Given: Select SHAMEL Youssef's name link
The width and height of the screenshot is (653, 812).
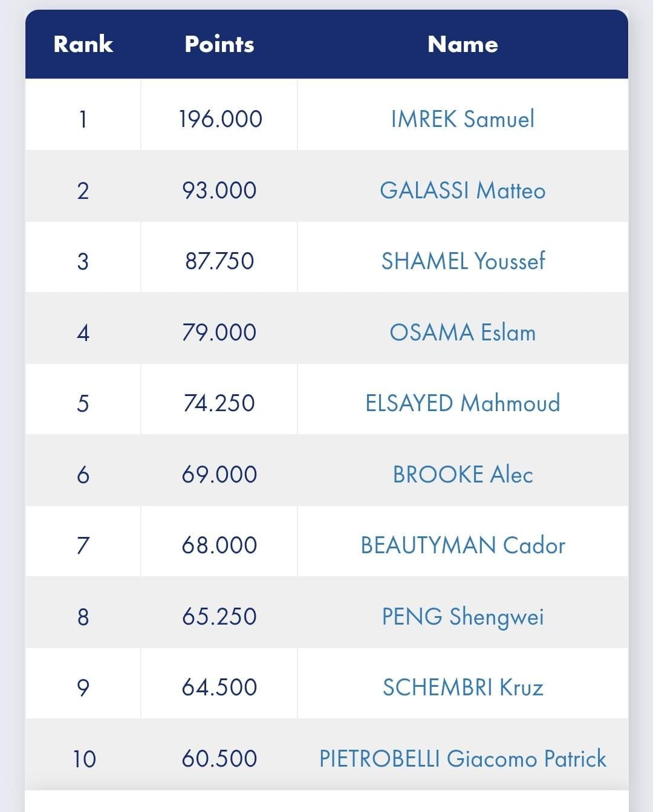Looking at the screenshot, I should 463,261.
